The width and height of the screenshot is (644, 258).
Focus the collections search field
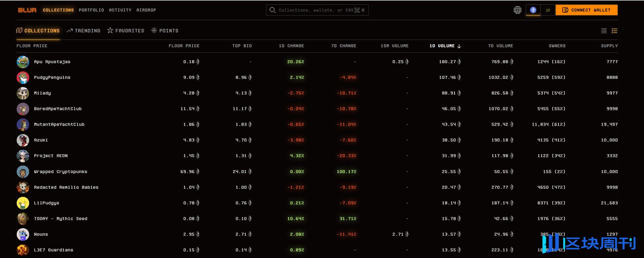317,10
